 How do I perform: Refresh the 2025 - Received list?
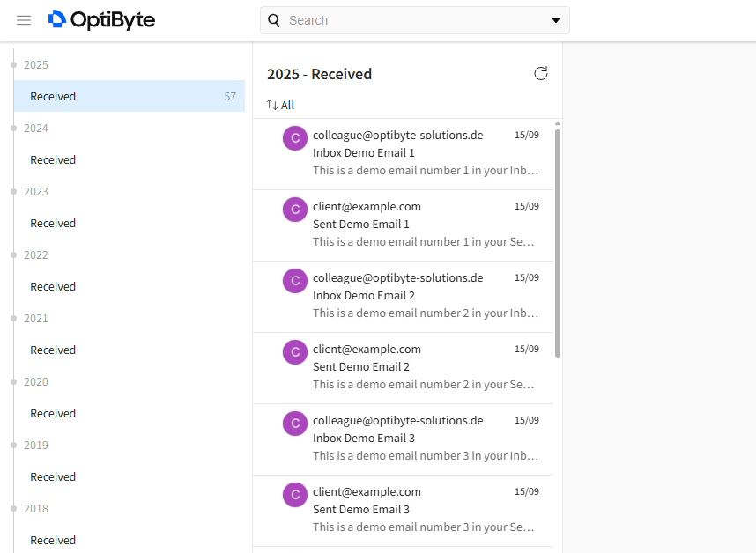click(541, 74)
